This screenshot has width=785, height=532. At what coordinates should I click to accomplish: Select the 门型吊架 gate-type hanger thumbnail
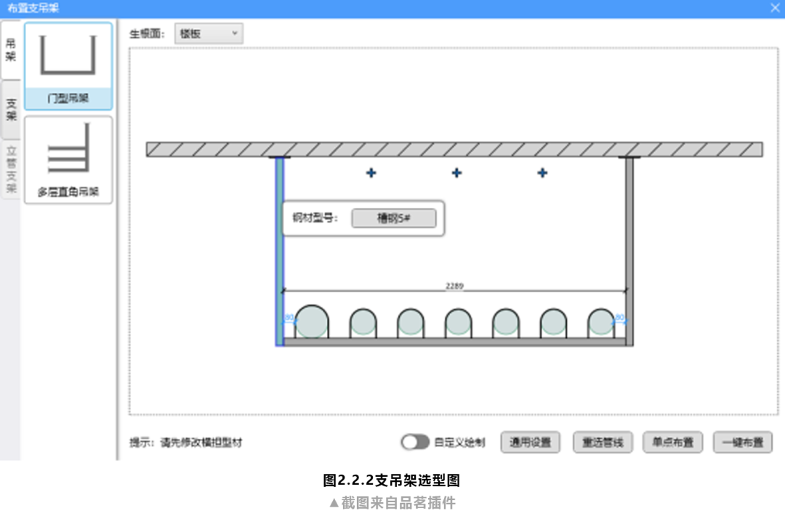point(68,65)
